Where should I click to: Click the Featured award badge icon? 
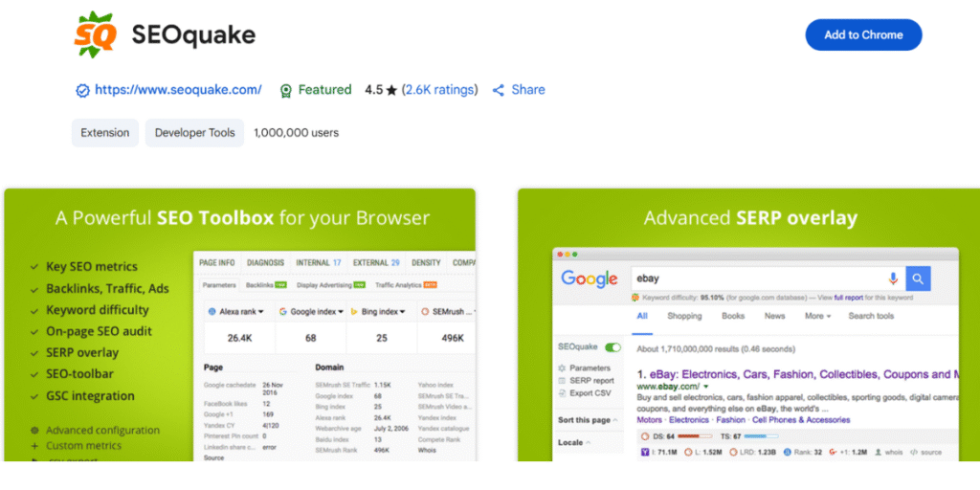[286, 91]
